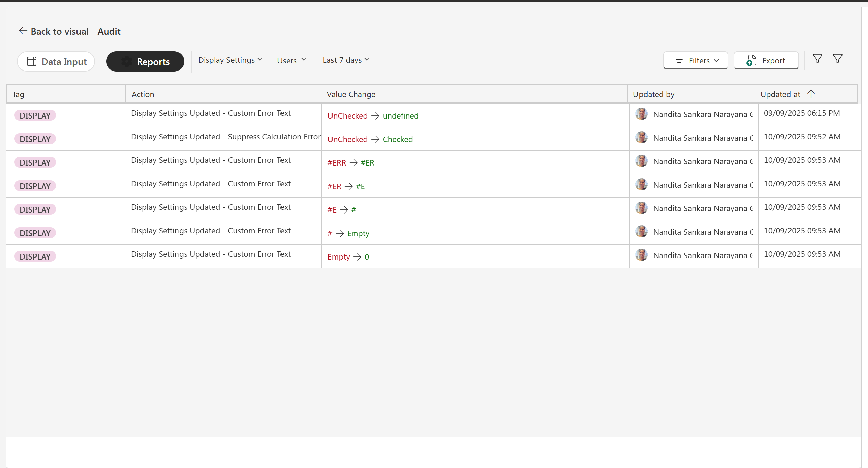Click the back arrow icon
868x468 pixels.
[23, 31]
